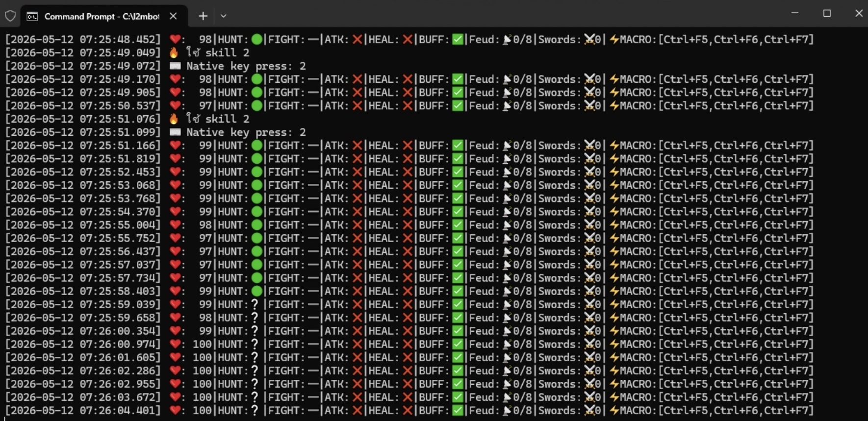Click the lightning MACRO icon at 07:25:57.037
The image size is (868, 421).
(614, 265)
